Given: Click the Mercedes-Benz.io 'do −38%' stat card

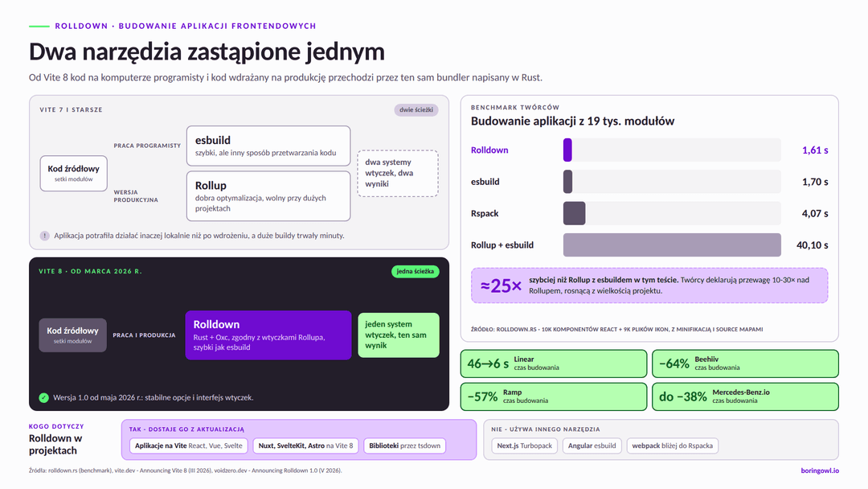Looking at the screenshot, I should tap(745, 397).
